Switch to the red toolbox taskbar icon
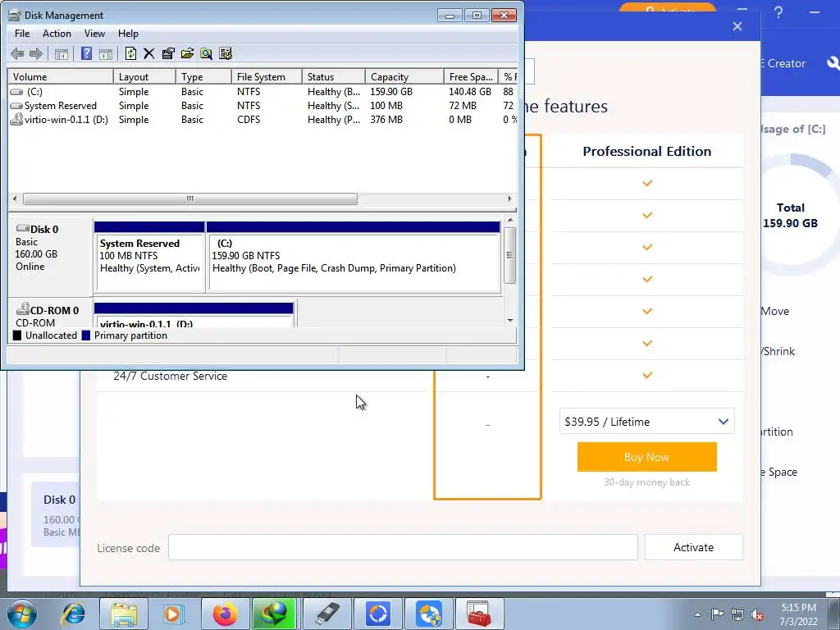The width and height of the screenshot is (840, 630). click(479, 614)
